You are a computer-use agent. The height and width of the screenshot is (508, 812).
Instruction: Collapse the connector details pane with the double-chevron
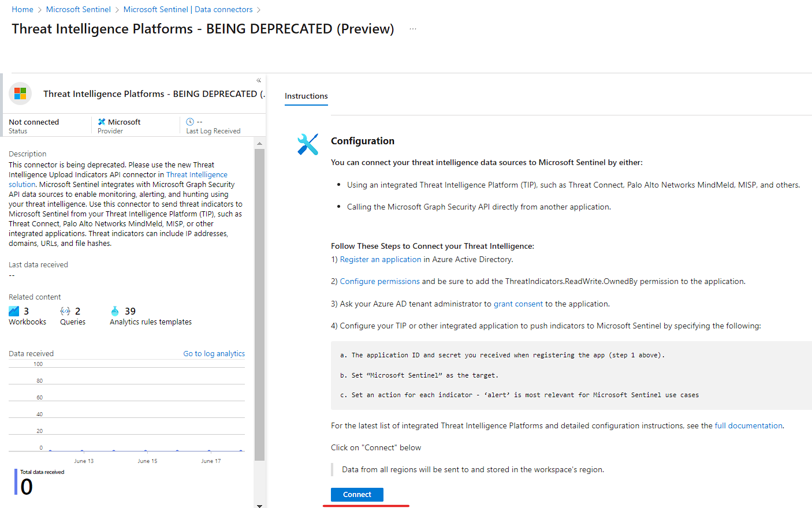click(x=258, y=80)
